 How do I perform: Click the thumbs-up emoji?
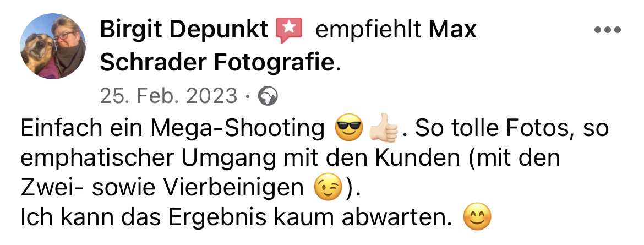click(x=384, y=129)
